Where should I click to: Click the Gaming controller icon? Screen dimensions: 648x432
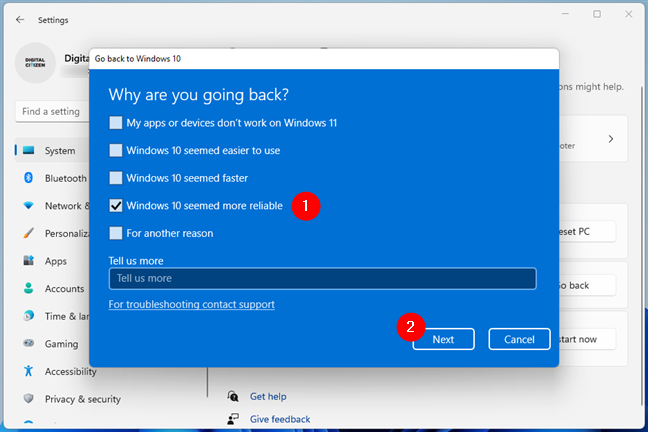coord(29,343)
